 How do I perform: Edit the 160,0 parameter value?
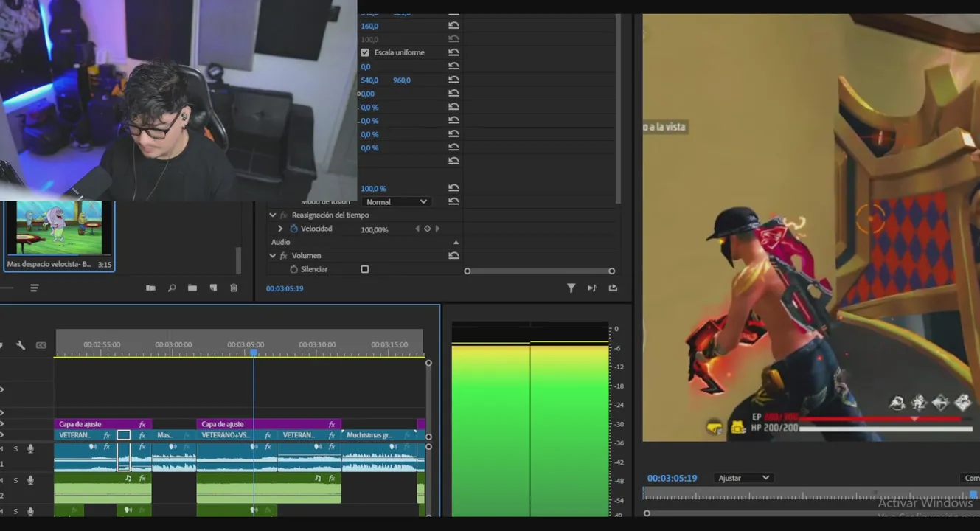click(369, 26)
